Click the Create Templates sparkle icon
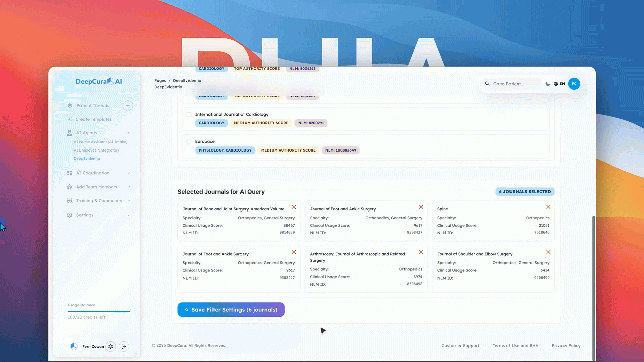 [70, 119]
